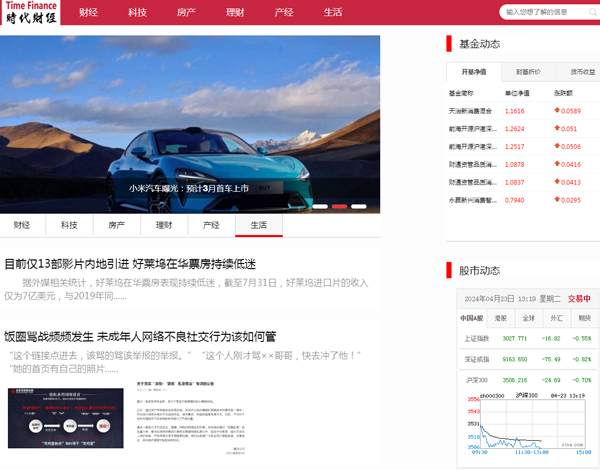
Task: Open the 深证成指 index row
Action: click(528, 359)
